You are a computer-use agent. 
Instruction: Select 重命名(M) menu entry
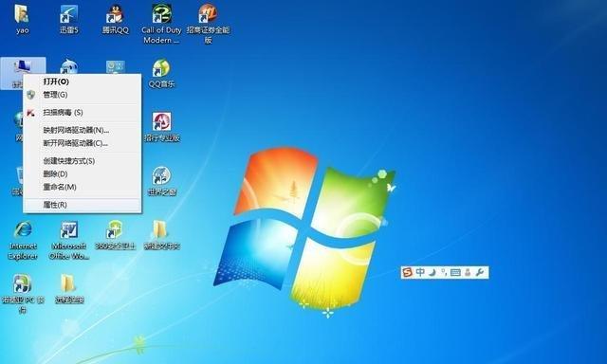(83, 188)
